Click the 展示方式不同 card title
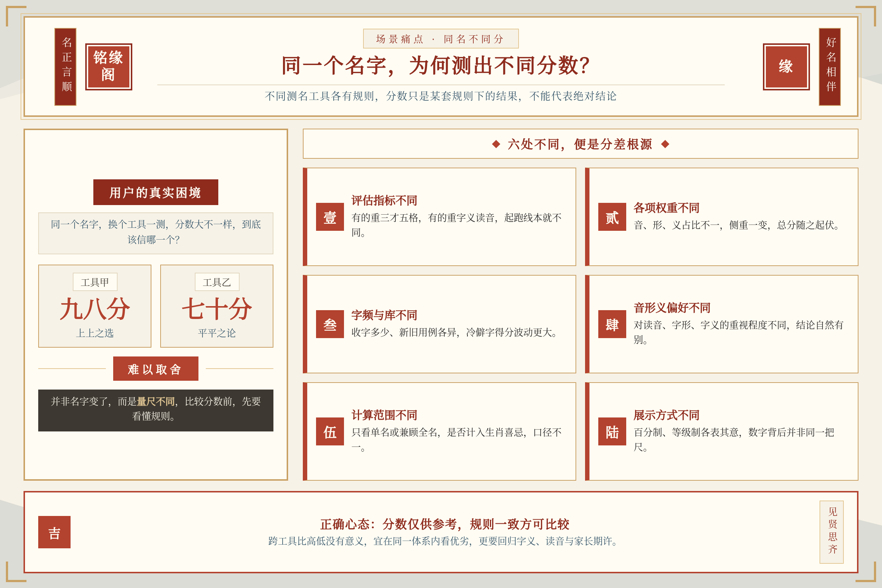882x588 pixels. click(666, 415)
